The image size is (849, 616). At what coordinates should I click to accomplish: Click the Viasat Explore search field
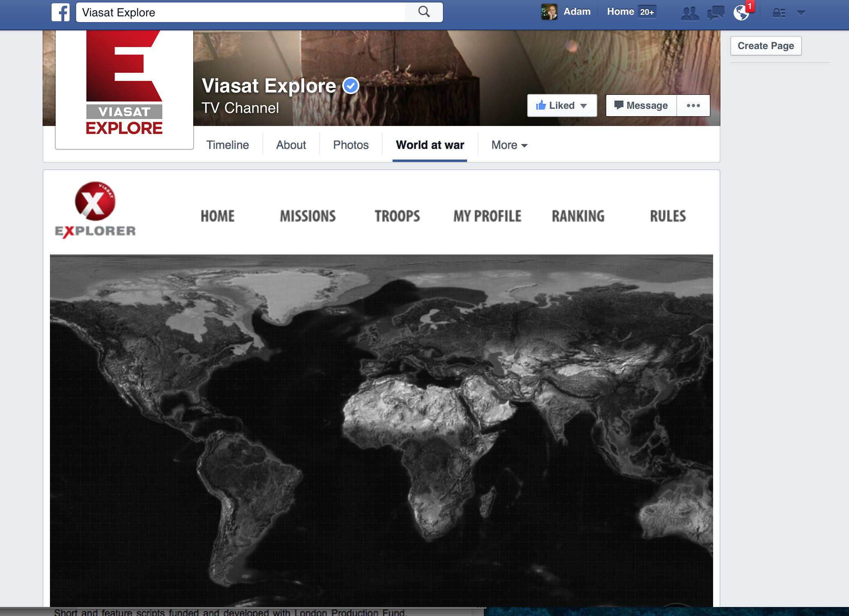click(241, 12)
